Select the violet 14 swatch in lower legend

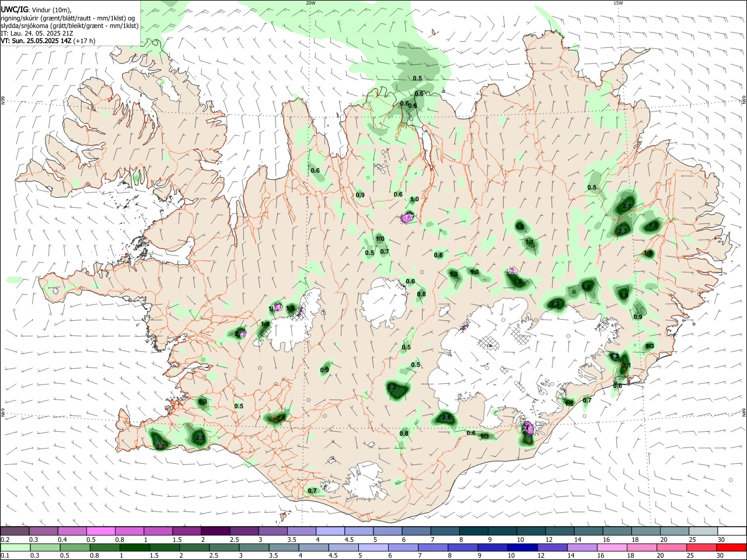[582, 548]
